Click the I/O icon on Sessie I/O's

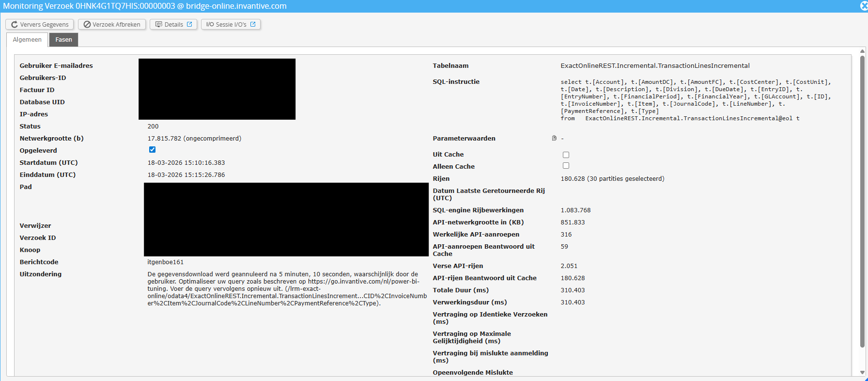coord(210,25)
